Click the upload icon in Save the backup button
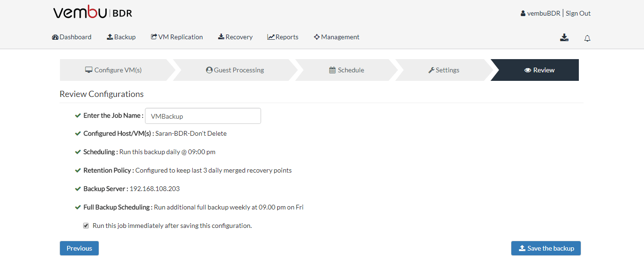 (x=522, y=248)
